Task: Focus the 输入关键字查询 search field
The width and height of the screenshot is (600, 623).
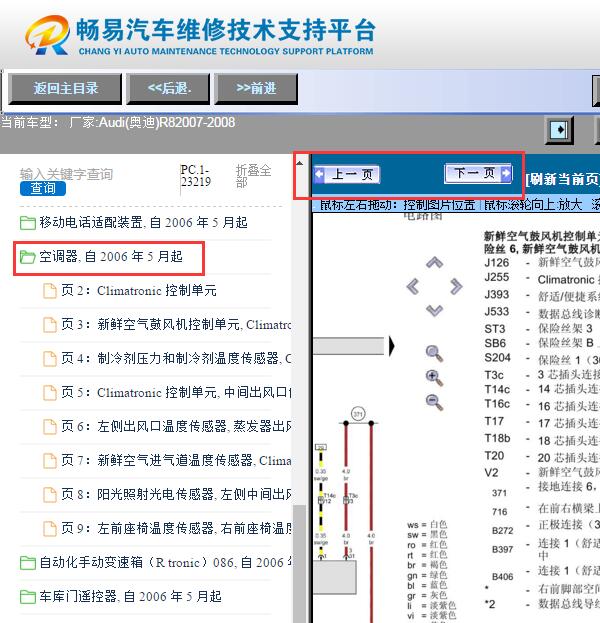Action: [66, 174]
